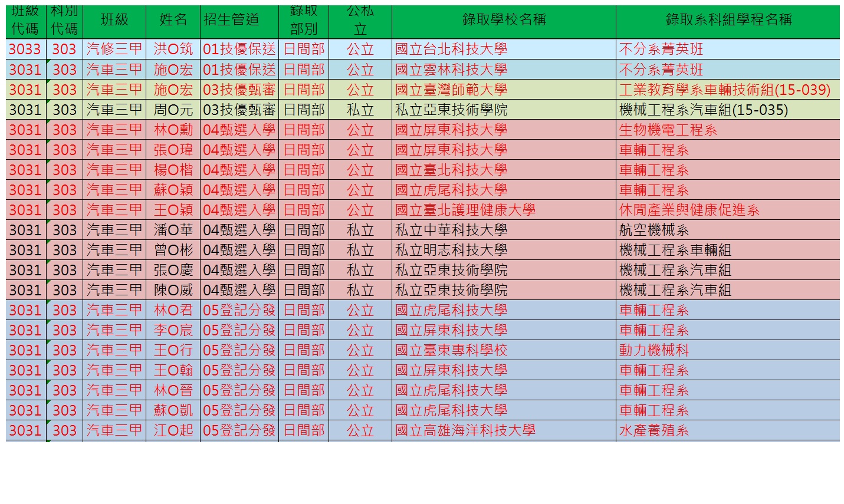Click the 國立雲林科技大學 cell
The image size is (844, 504).
(451, 70)
